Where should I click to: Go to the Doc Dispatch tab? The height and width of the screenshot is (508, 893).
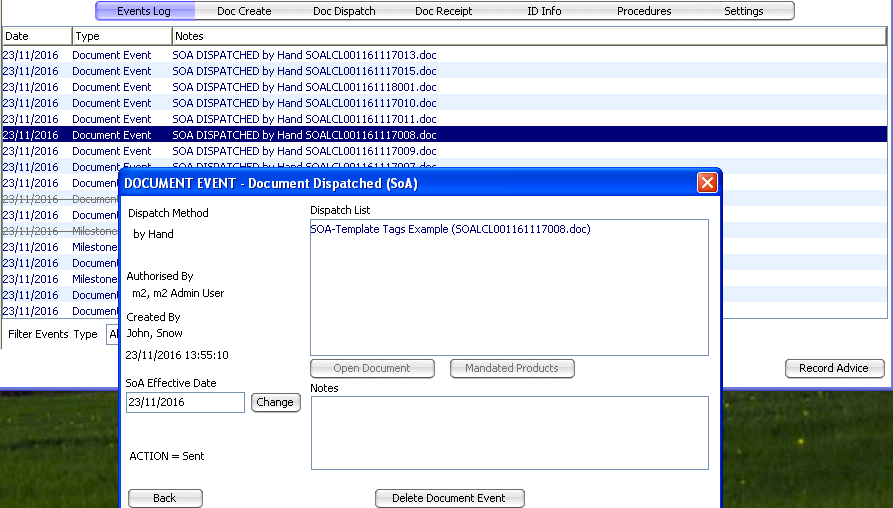[344, 11]
